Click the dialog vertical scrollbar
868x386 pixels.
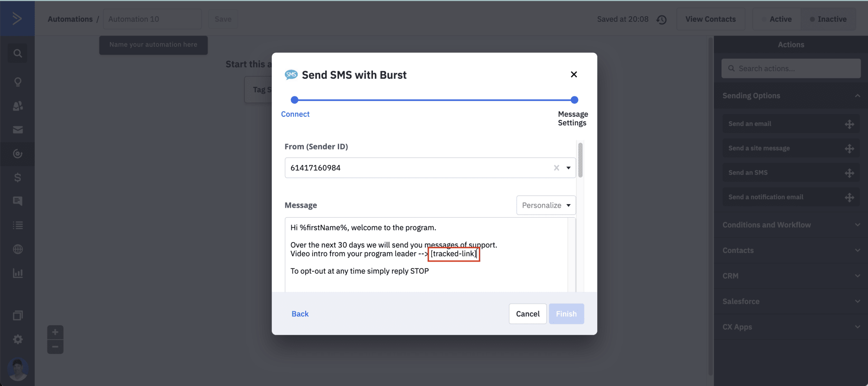[x=580, y=160]
